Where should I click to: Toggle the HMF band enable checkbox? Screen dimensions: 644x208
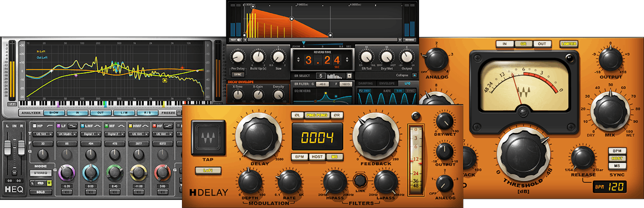point(130,126)
